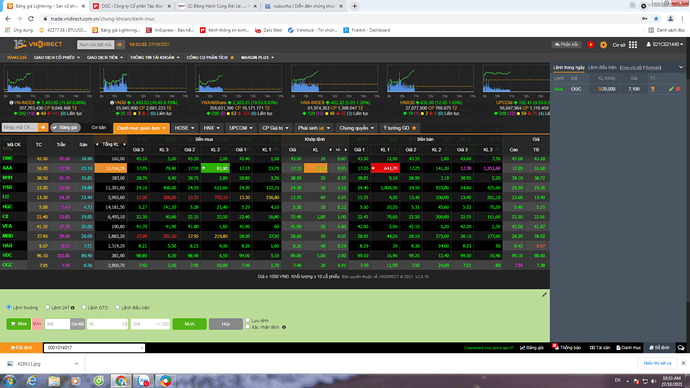The width and height of the screenshot is (690, 388).
Task: Cancel the OGC order with the red icon
Action: click(x=678, y=89)
